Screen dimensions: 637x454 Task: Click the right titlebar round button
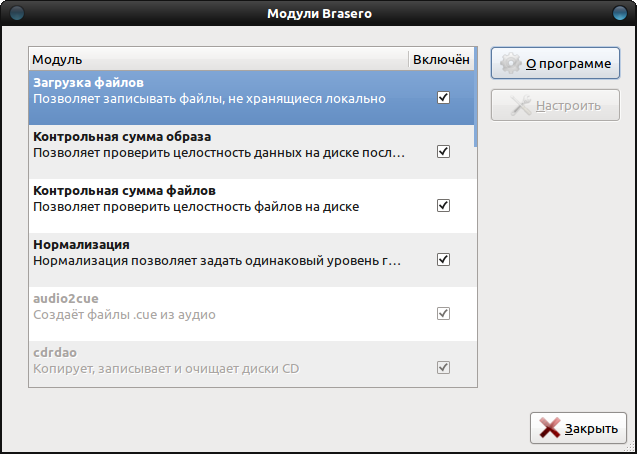(620, 13)
